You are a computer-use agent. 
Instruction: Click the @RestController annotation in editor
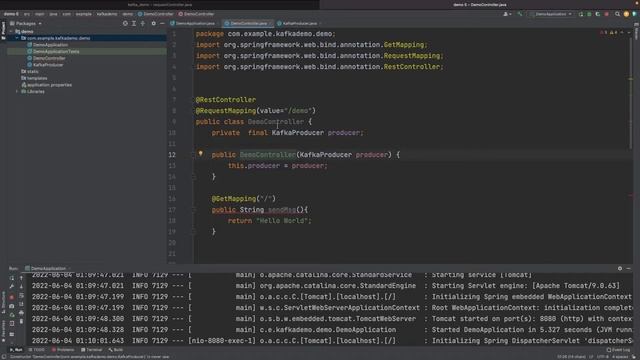(226, 100)
